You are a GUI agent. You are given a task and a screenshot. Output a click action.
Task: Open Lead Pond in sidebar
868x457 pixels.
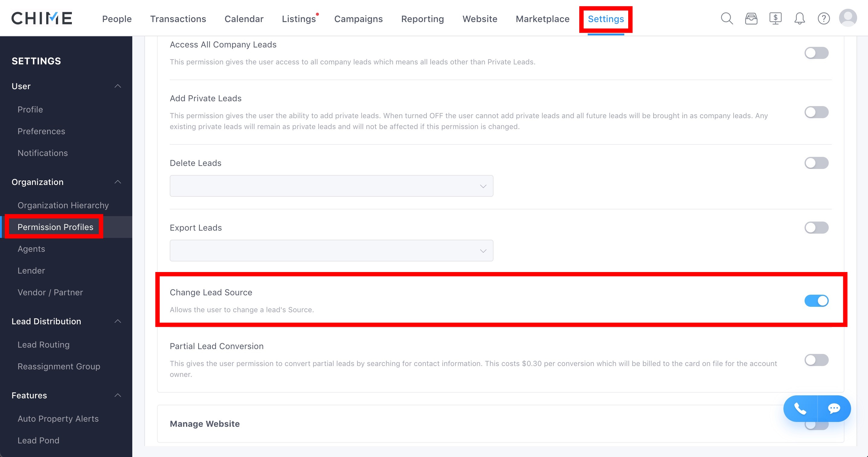pos(38,440)
